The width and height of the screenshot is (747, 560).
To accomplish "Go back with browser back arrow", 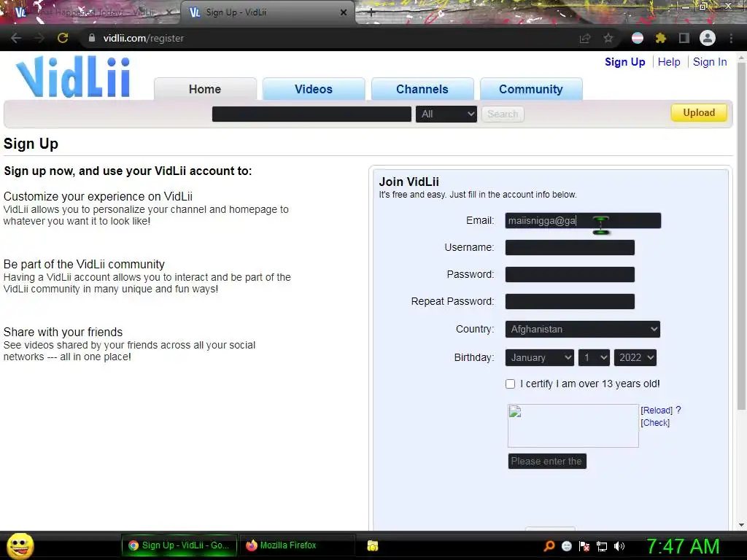I will 16,38.
